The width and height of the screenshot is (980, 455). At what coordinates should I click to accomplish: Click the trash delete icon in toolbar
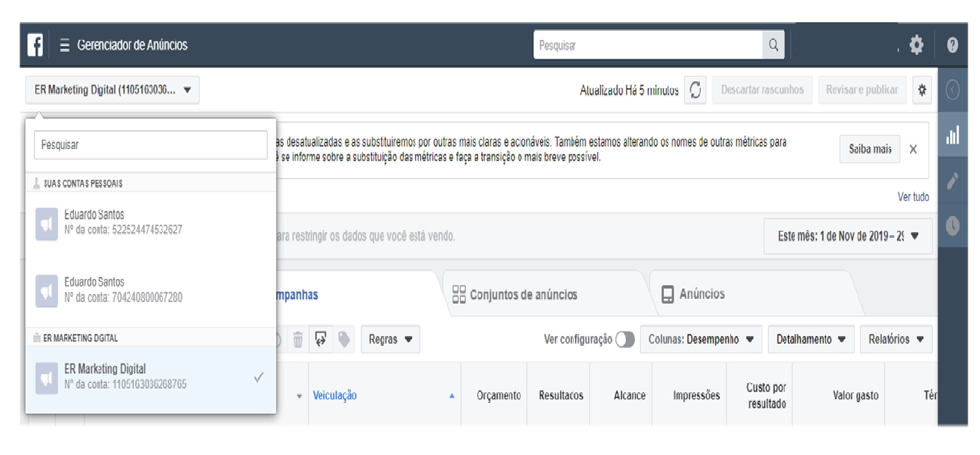(297, 339)
